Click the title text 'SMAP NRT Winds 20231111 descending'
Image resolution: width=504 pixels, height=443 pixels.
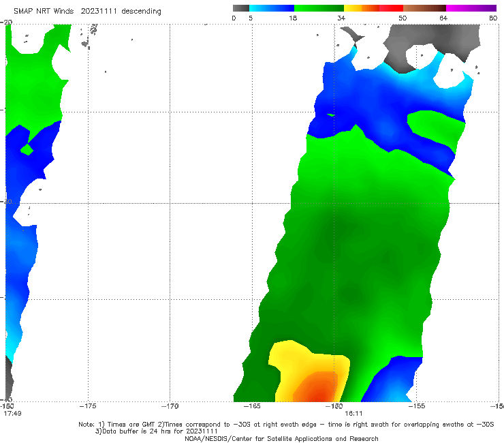[x=87, y=11]
